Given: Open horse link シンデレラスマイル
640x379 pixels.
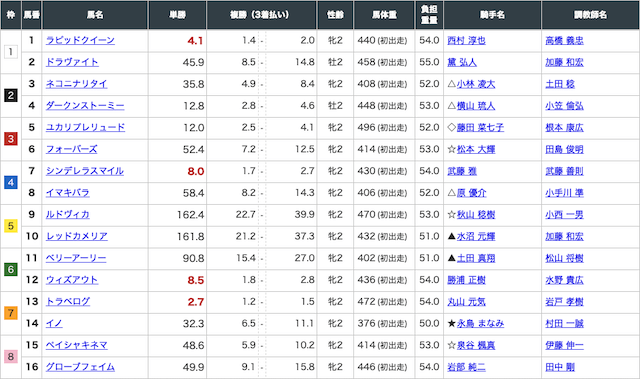Looking at the screenshot, I should pyautogui.click(x=84, y=171).
